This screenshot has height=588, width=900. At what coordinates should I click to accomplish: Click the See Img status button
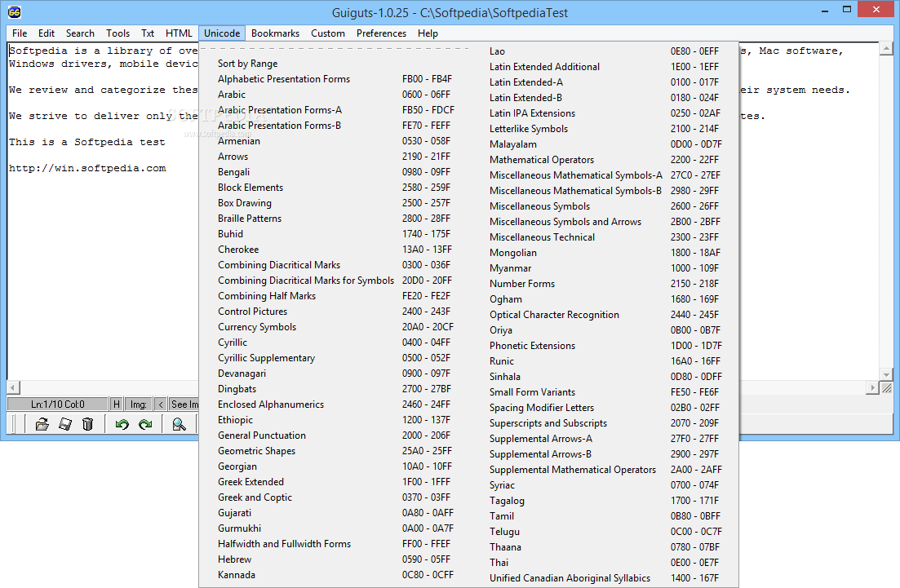(184, 405)
